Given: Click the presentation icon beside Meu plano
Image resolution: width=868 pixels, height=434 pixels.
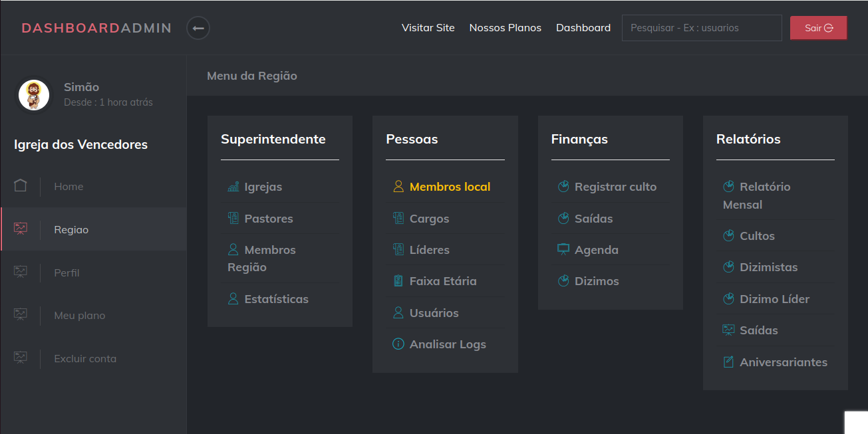Looking at the screenshot, I should click(x=21, y=315).
